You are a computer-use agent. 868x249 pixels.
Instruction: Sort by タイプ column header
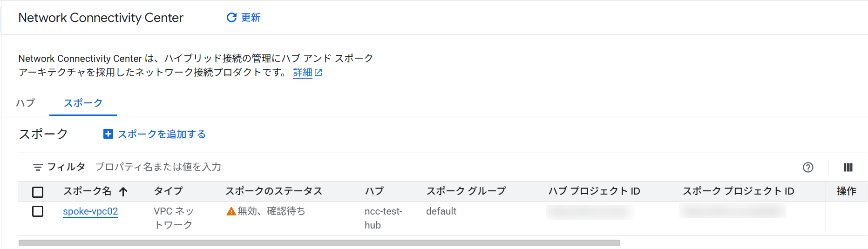click(168, 191)
